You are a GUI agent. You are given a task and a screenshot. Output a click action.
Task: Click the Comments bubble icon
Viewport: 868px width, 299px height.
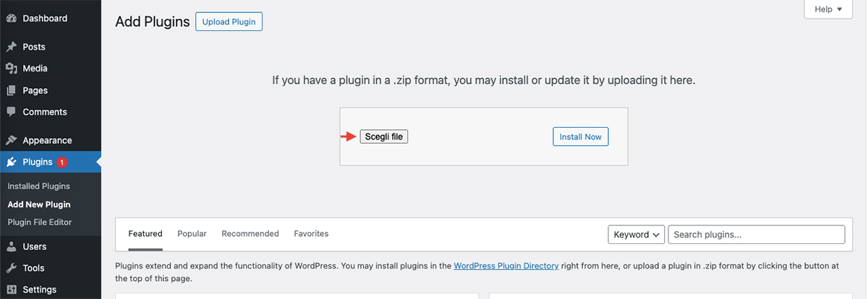(12, 112)
